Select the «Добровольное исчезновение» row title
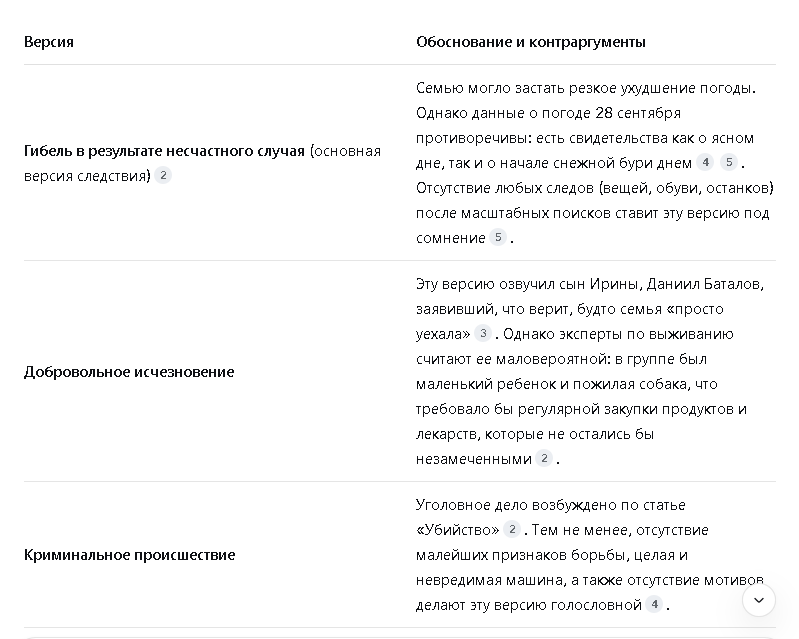Screen dimensions: 799x639 coord(129,372)
